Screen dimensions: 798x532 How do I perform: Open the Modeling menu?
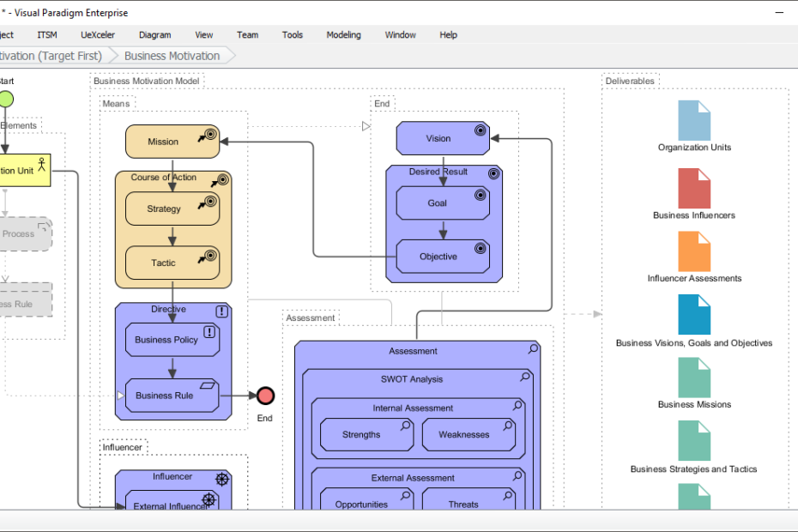pyautogui.click(x=343, y=34)
